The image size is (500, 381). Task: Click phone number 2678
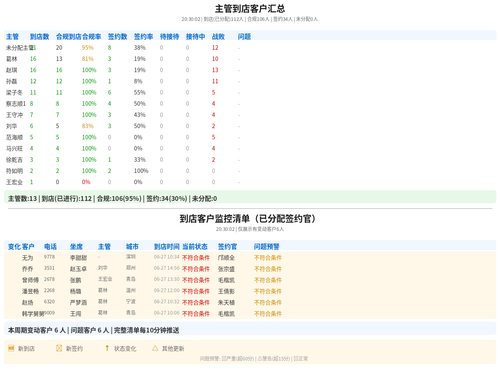[x=49, y=279]
